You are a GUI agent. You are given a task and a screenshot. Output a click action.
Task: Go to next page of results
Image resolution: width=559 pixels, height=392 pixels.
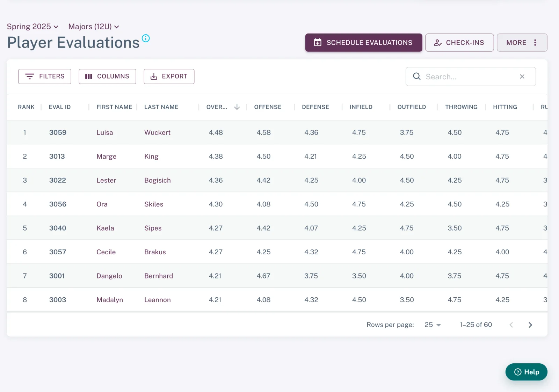(x=530, y=325)
